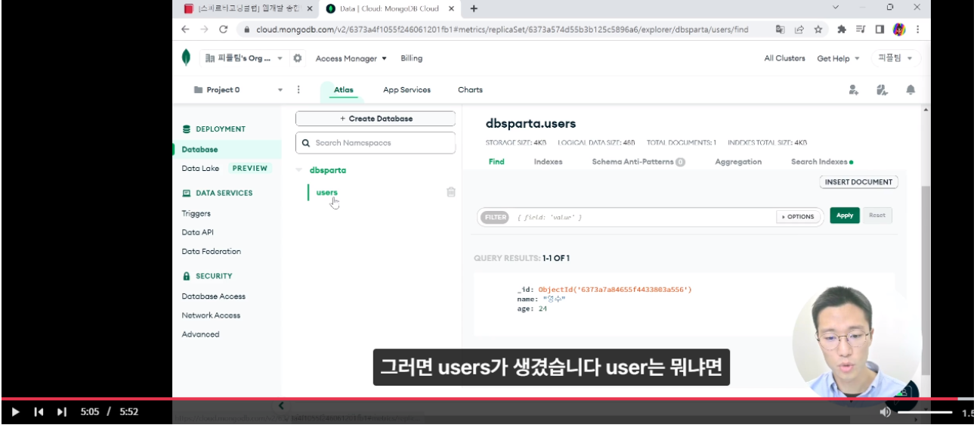Expand the Access Manager dropdown
Viewport: 980px width, 425px height.
click(351, 58)
